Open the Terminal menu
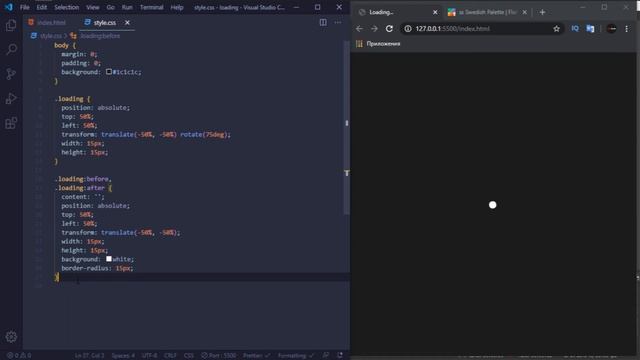 pos(151,7)
